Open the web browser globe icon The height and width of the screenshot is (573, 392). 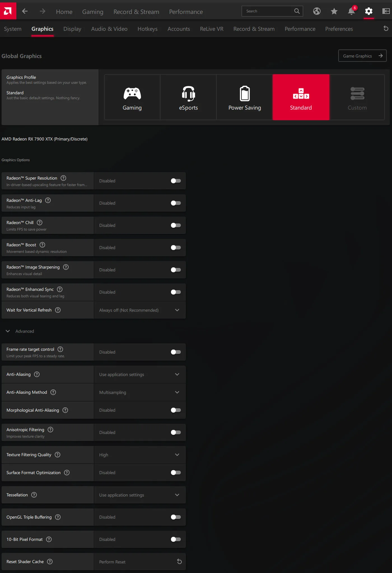(x=317, y=11)
